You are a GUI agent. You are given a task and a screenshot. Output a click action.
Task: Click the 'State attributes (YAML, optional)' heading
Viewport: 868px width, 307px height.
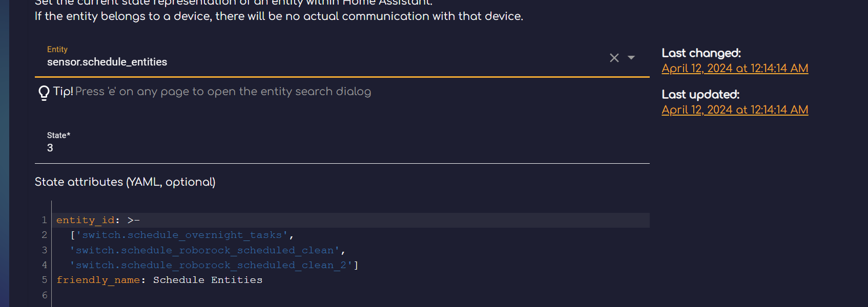[125, 182]
